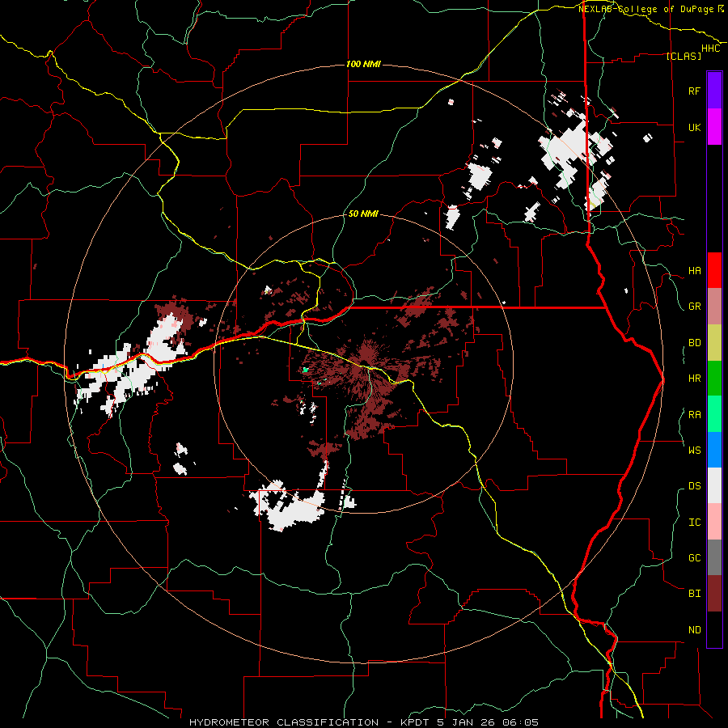Click the HYDROMETEOR CLASSIFICATION caption text
The height and width of the screenshot is (728, 728).
[x=284, y=722]
